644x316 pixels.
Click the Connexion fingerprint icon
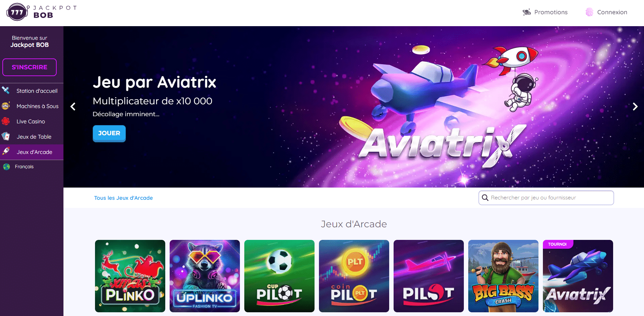click(589, 12)
